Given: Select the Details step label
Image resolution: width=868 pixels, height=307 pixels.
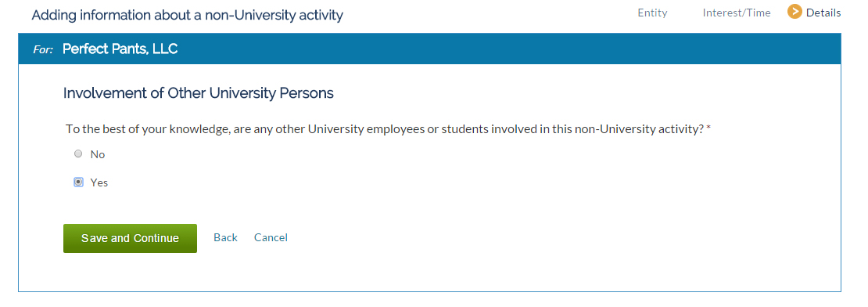Looking at the screenshot, I should (823, 13).
